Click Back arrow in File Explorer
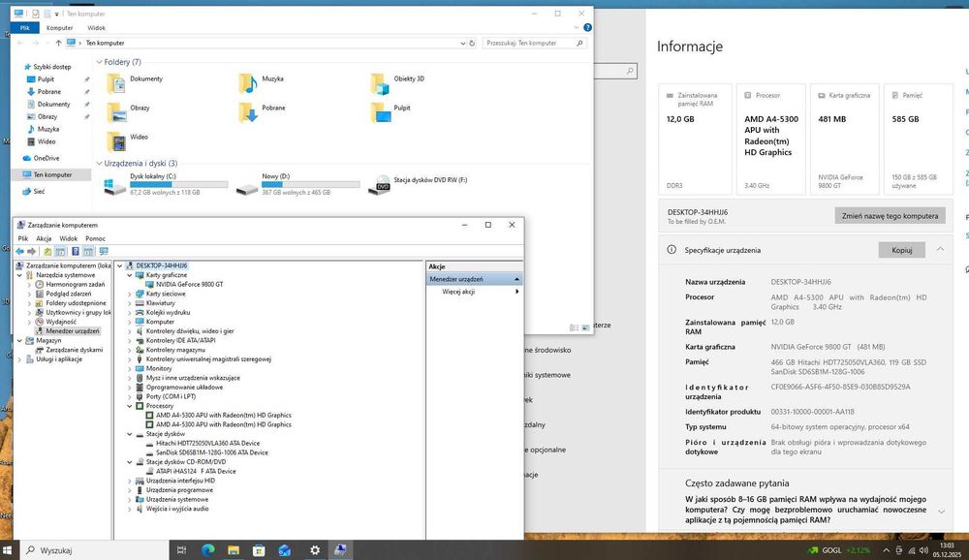The image size is (969, 560). pos(19,43)
